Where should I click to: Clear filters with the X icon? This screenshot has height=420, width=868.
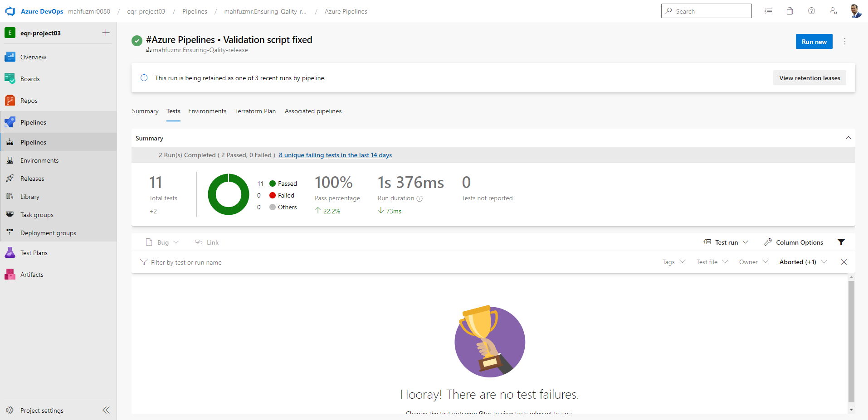pos(844,262)
